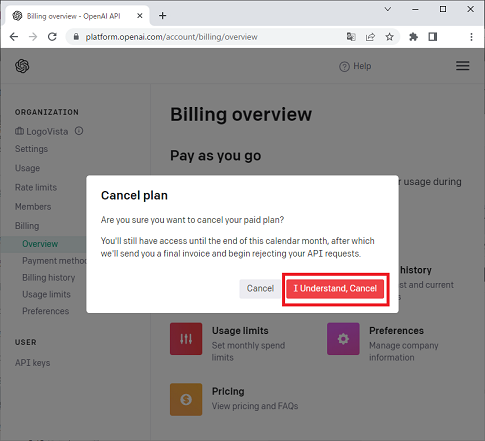The height and width of the screenshot is (441, 485).
Task: Open Chrome three-dot menu
Action: (471, 37)
